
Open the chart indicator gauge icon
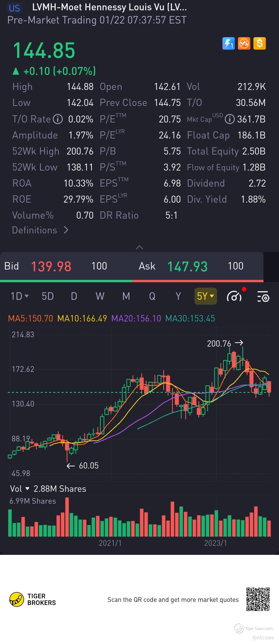235,296
